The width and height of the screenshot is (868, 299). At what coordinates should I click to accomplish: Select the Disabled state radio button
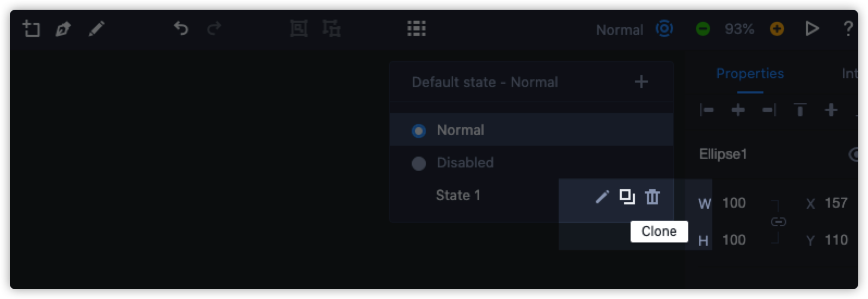(419, 163)
